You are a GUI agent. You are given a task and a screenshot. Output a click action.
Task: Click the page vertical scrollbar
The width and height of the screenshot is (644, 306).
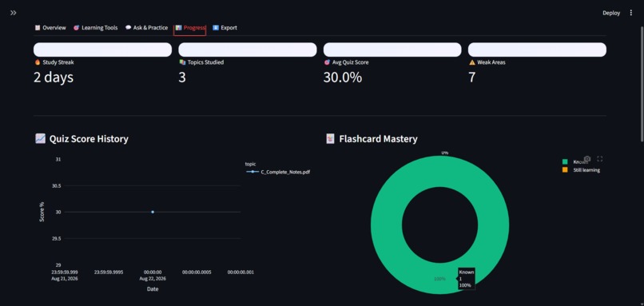click(x=641, y=84)
